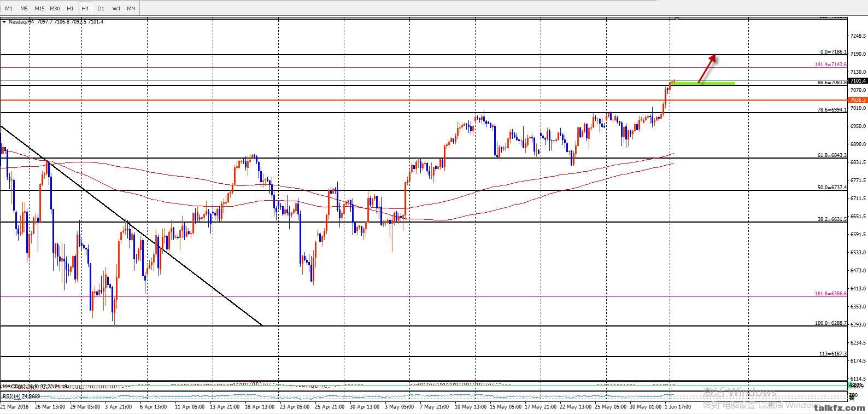Switch chart to W1 weekly timeframe
This screenshot has width=868, height=414.
[x=116, y=8]
